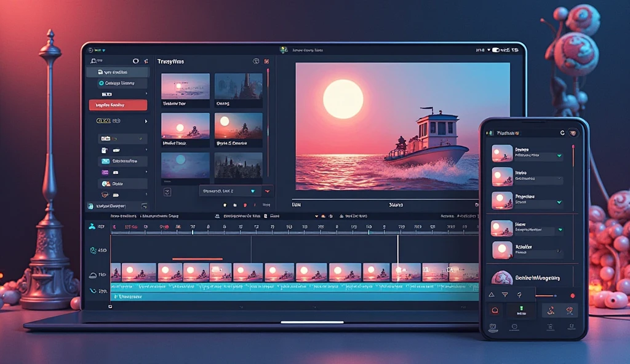
Task: Click the orange figure icon in phone button row
Action: click(551, 310)
